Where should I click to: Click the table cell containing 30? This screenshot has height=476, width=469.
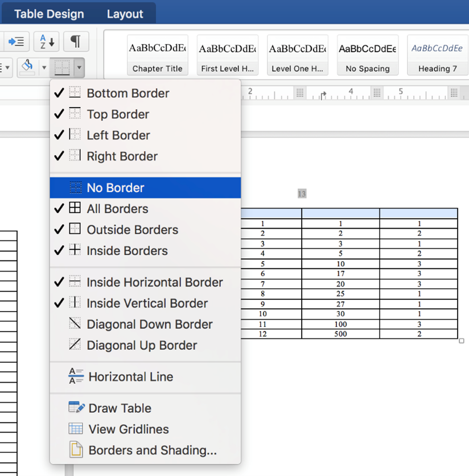(x=340, y=314)
